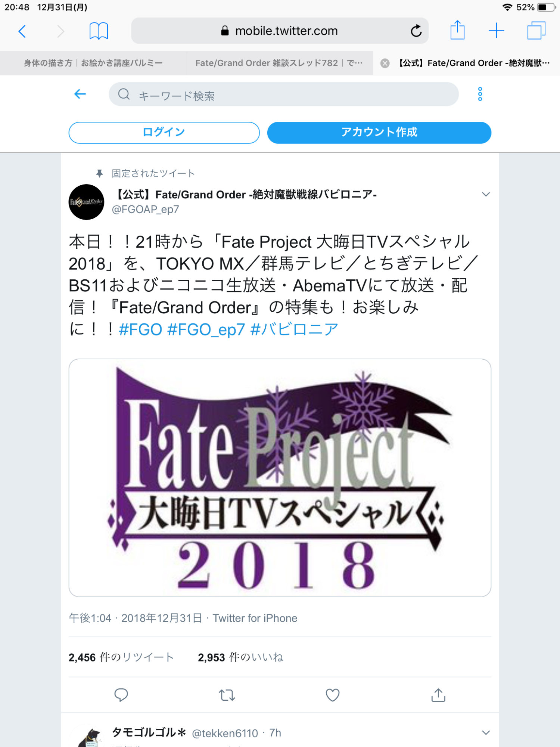Show all open tabs overview

tap(536, 31)
